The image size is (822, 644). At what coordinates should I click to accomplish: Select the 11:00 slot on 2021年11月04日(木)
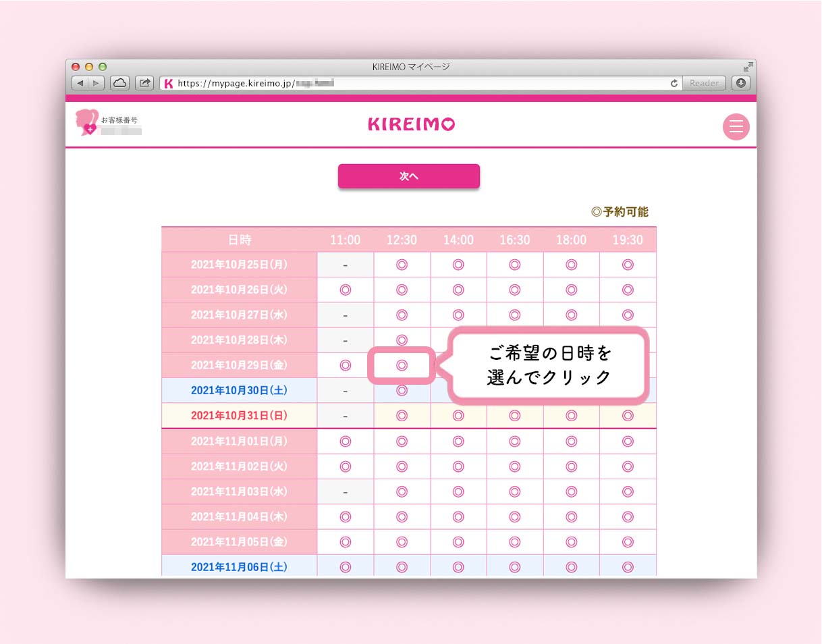point(346,517)
